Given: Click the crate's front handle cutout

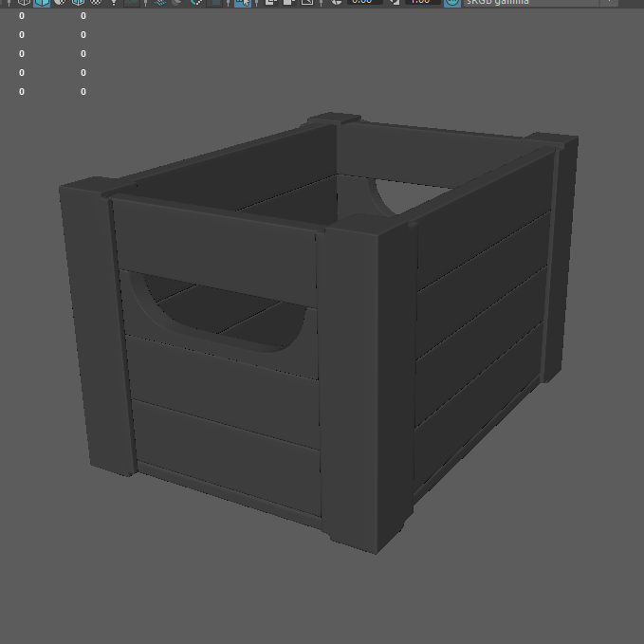Looking at the screenshot, I should [218, 313].
